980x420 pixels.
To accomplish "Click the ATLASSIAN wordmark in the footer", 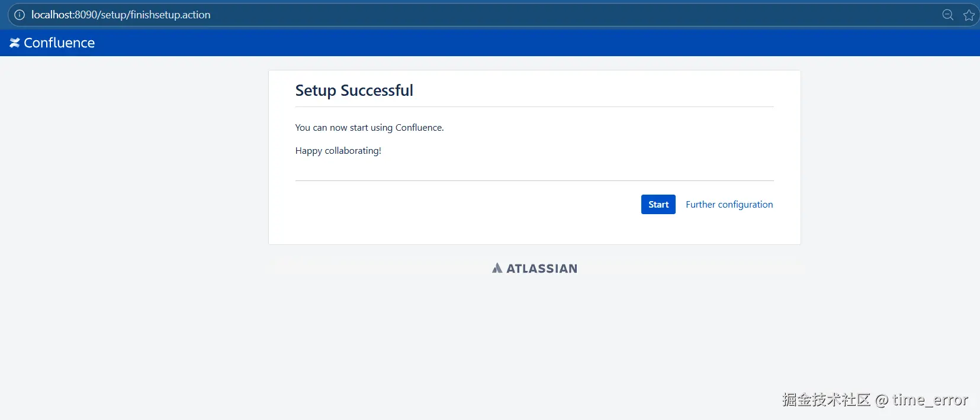I will (x=541, y=269).
